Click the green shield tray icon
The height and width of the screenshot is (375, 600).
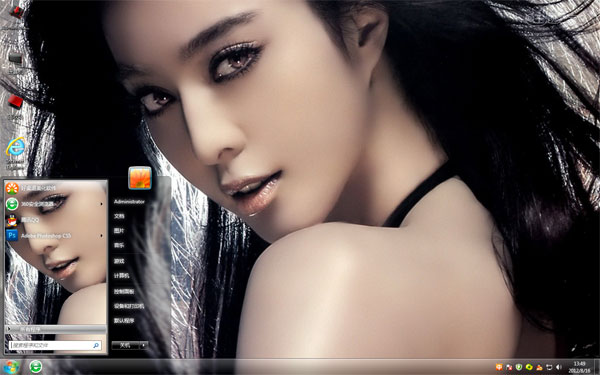pyautogui.click(x=518, y=367)
